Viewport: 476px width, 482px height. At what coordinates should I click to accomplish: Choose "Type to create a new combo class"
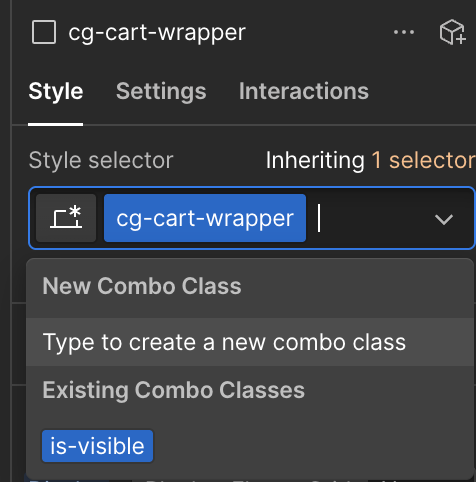point(250,342)
